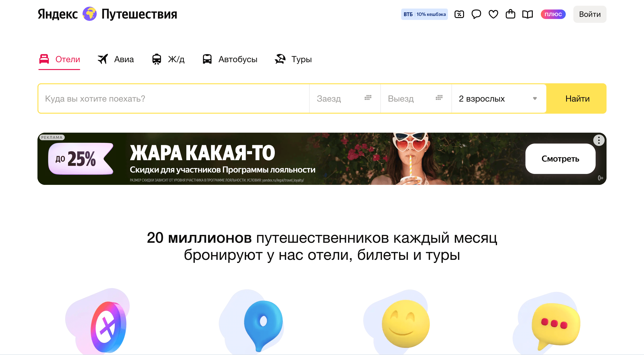The image size is (644, 355).
Task: Click the Плюс badge
Action: pos(553,14)
